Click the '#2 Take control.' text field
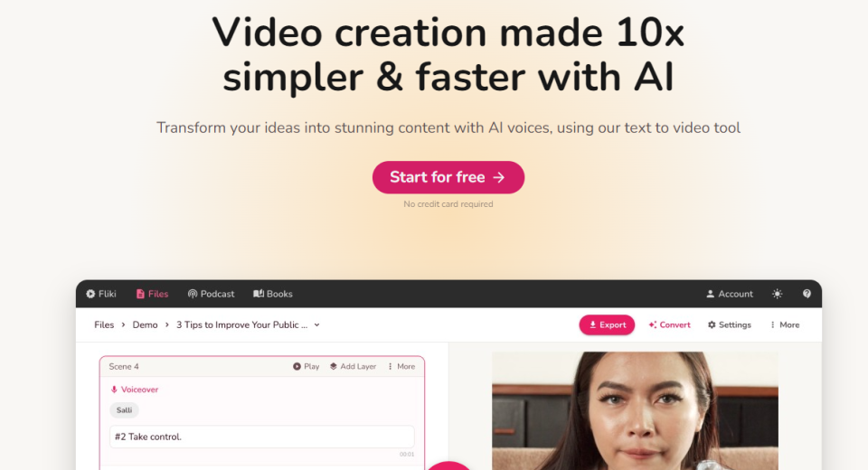Screen dimensions: 868x470 click(x=262, y=437)
